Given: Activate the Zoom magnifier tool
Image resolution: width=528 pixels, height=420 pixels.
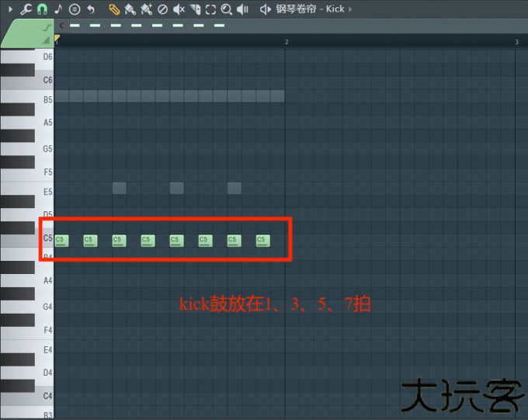Looking at the screenshot, I should pyautogui.click(x=226, y=9).
